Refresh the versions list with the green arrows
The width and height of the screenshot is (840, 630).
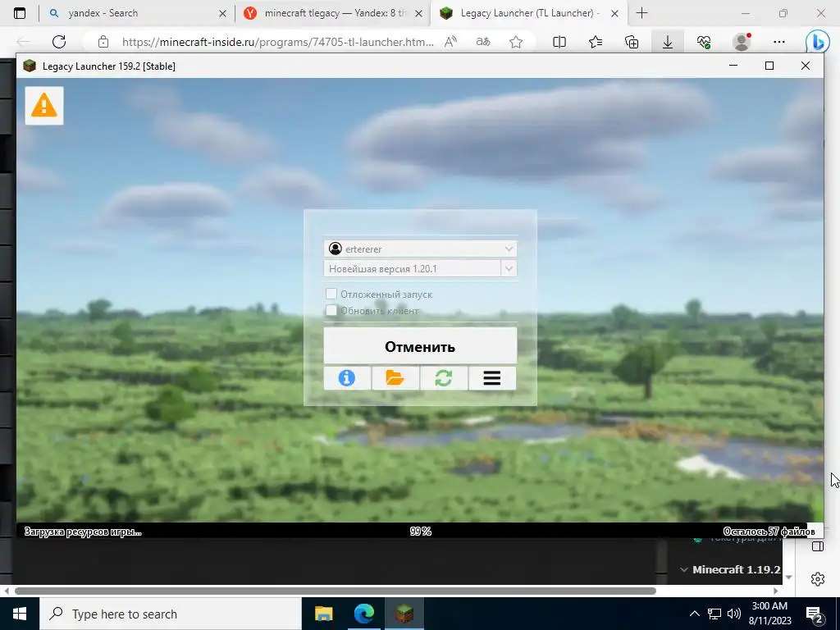(x=444, y=378)
